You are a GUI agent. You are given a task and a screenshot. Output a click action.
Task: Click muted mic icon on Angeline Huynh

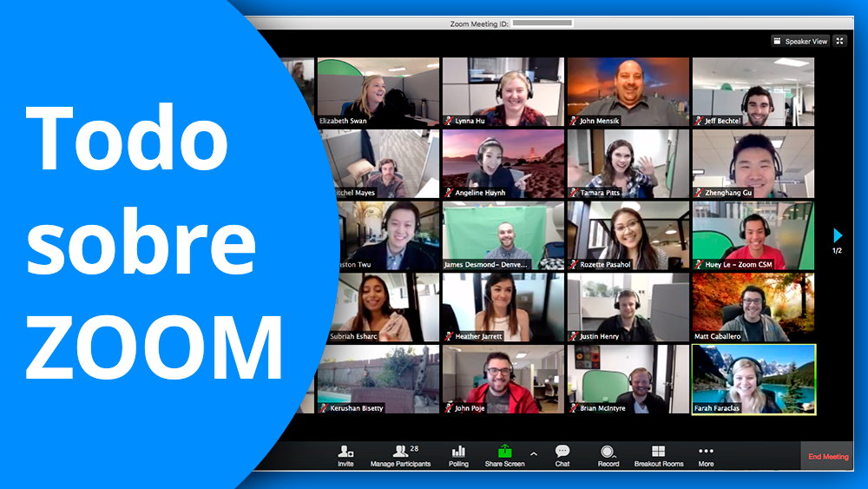(x=449, y=193)
